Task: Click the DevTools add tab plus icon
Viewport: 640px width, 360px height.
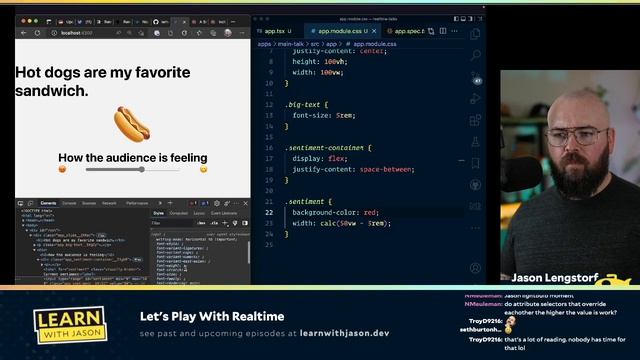Action: click(x=170, y=203)
